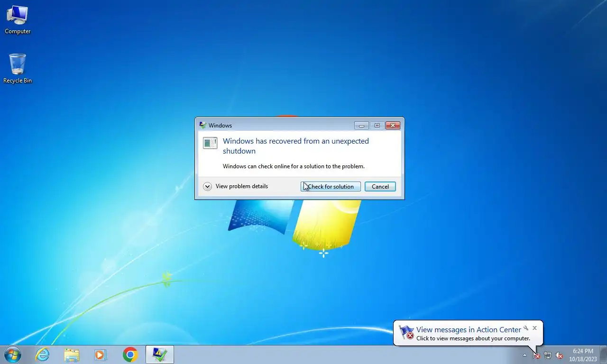Cancel the Windows recovery dialog

[x=380, y=187]
